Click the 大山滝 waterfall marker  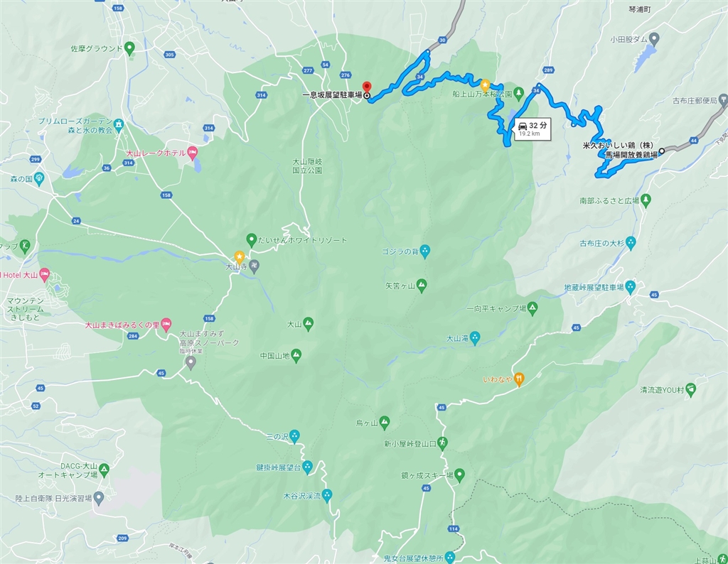[474, 338]
